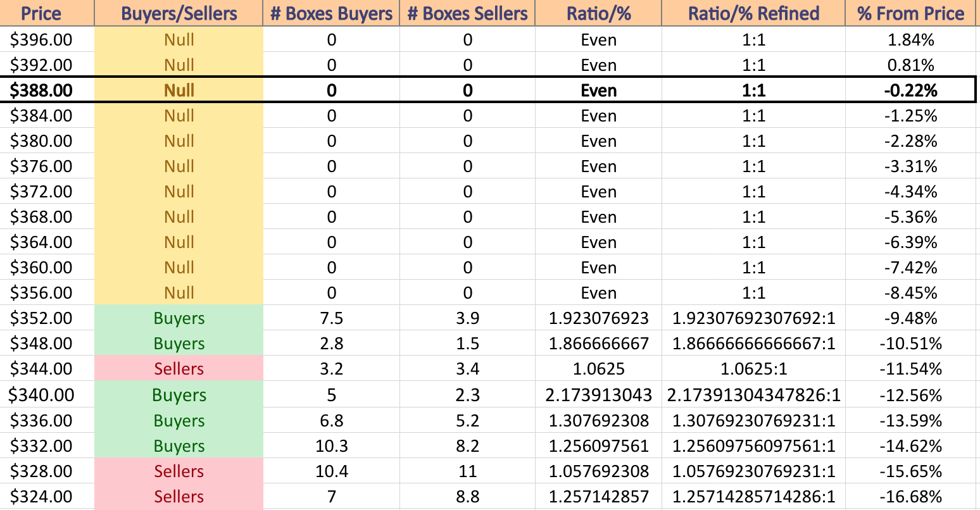
Task: Click the 11 sellers boxes cell
Action: 468,471
